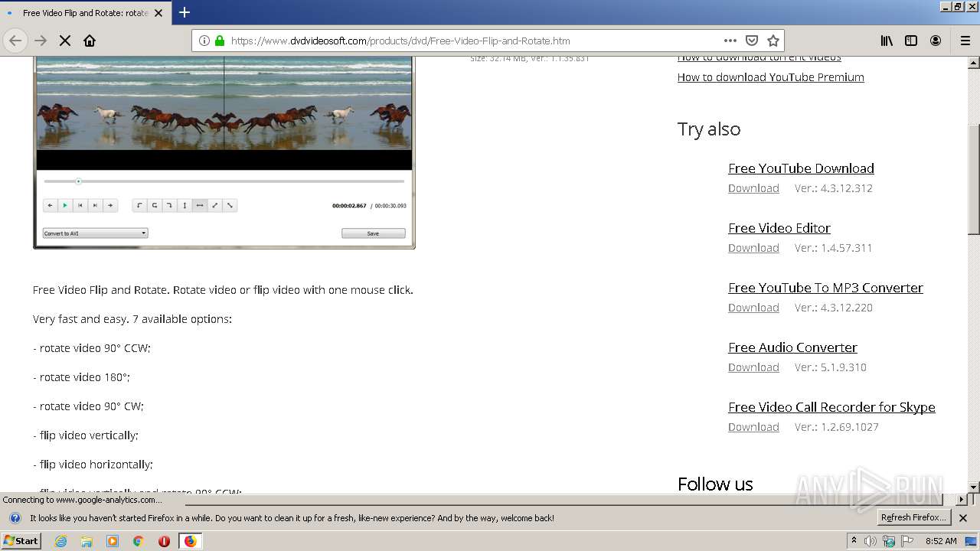Stop loading the page
The image size is (980, 551).
click(65, 41)
